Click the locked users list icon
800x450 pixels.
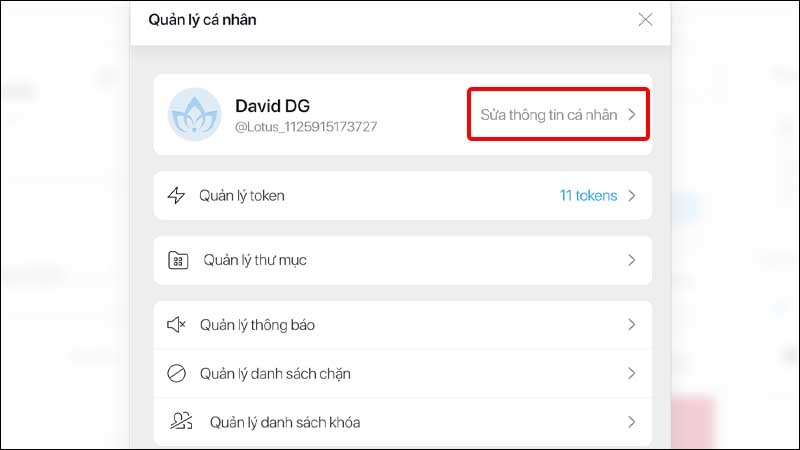coord(181,421)
